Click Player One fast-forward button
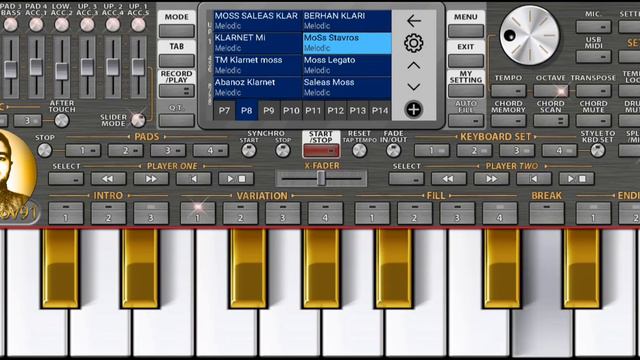Screen dimensions: 640x360 [x=151, y=179]
